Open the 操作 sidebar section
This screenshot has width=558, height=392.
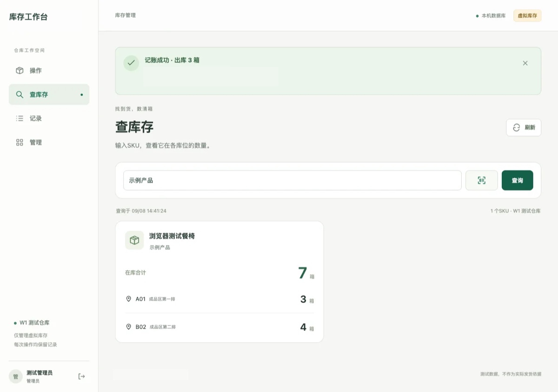[49, 71]
